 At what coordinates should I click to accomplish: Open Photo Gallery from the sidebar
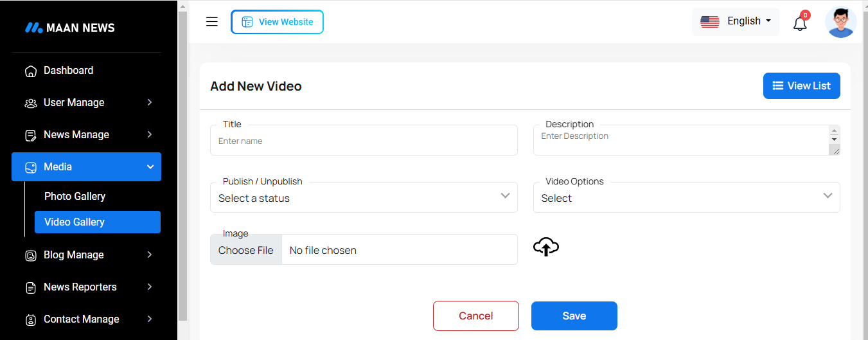click(75, 197)
